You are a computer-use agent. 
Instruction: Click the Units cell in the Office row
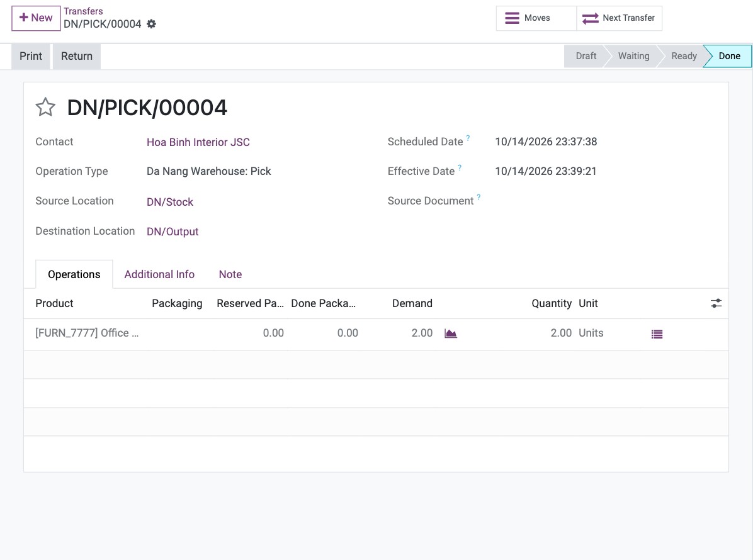coord(591,333)
